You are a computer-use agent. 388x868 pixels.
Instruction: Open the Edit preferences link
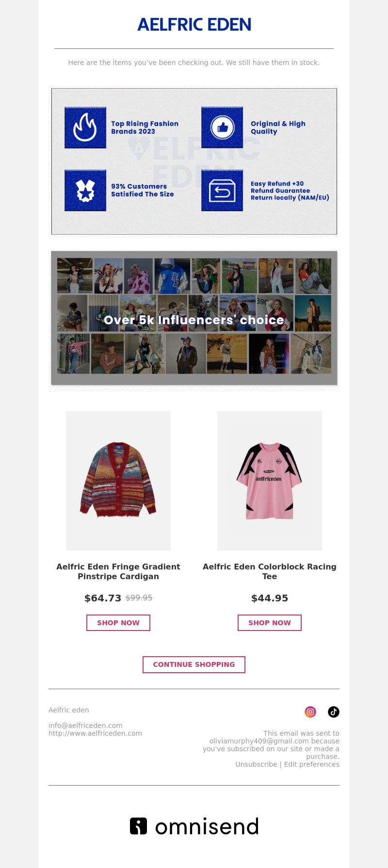312,764
